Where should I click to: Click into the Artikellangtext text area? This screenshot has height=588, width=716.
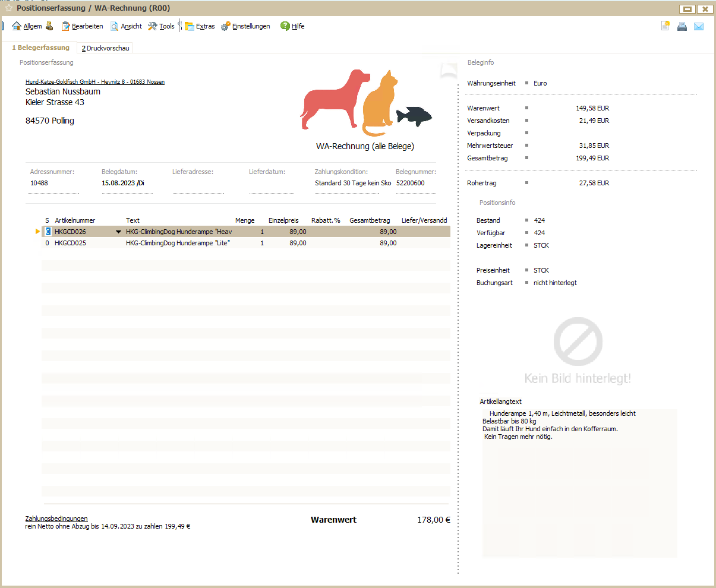579,487
